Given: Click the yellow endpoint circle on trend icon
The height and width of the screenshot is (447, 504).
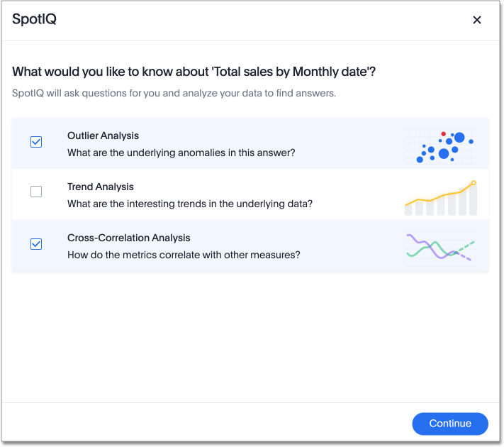Looking at the screenshot, I should click(x=474, y=183).
